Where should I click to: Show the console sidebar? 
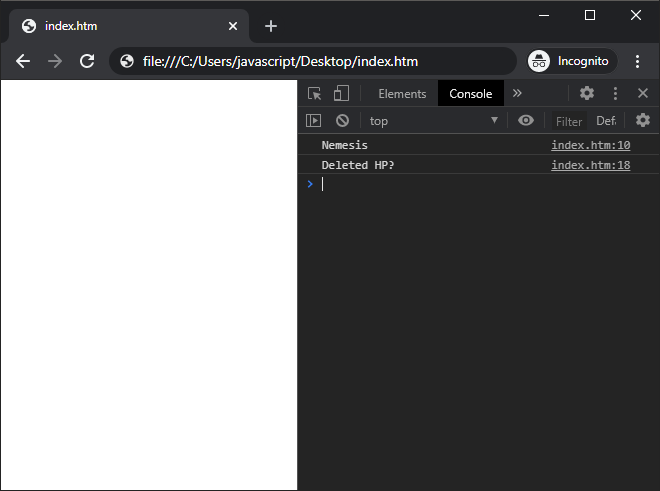(313, 121)
